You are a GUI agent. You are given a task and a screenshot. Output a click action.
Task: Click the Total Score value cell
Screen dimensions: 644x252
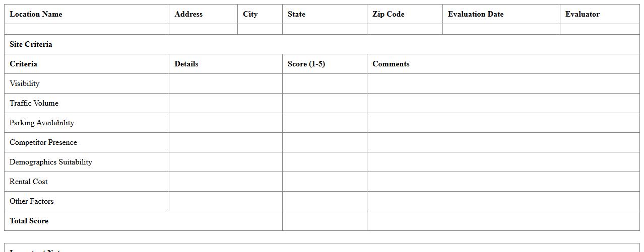tap(325, 221)
